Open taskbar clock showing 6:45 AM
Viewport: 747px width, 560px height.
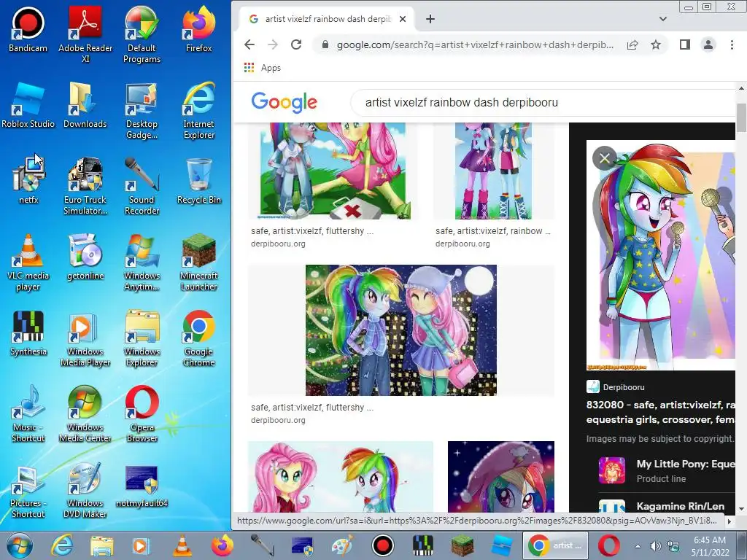coord(711,546)
